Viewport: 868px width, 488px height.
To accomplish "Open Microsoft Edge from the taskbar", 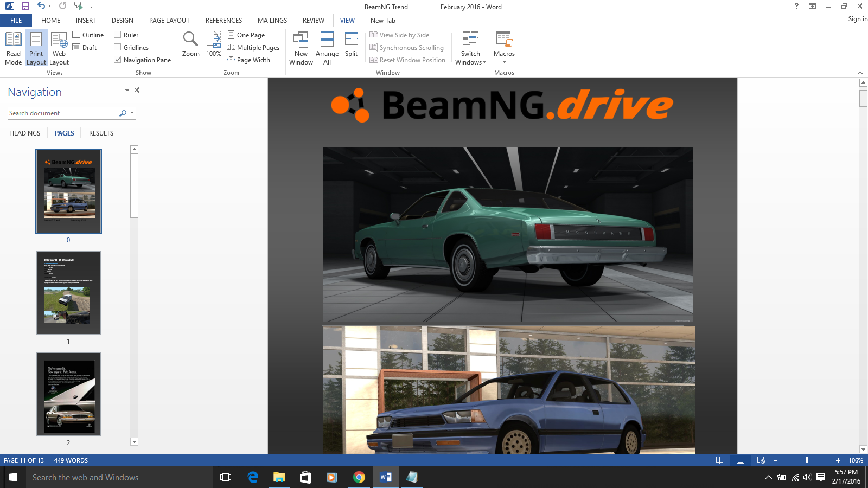I will (x=253, y=477).
